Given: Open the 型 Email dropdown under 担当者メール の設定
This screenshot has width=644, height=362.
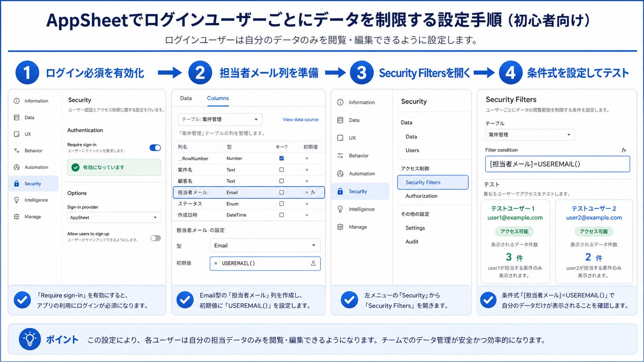Looking at the screenshot, I should 265,245.
